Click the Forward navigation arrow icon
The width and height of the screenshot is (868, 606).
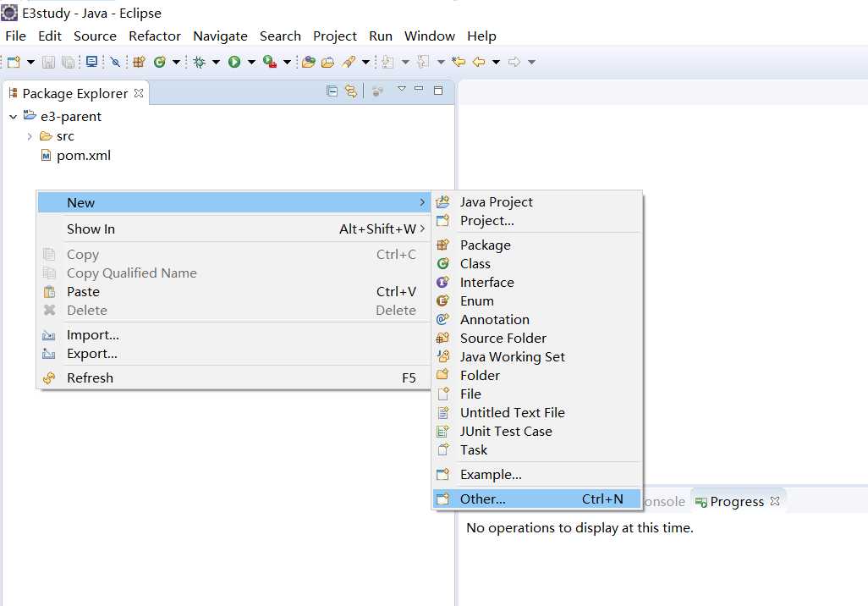click(x=514, y=62)
